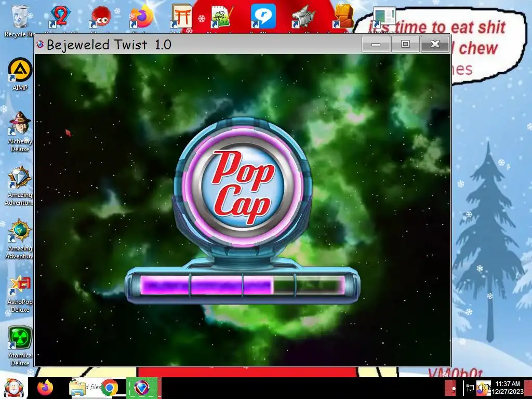Open Chrome from the taskbar
532x399 pixels.
[109, 388]
